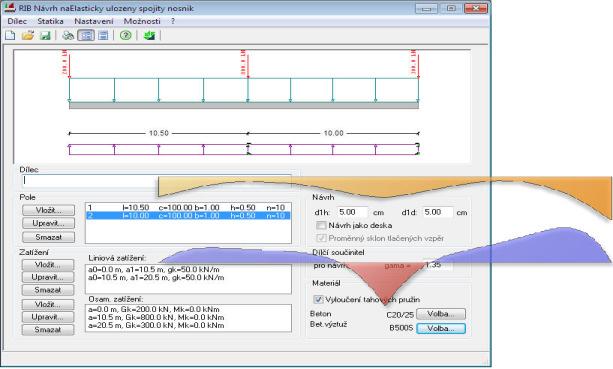
Task: Click Volba button for Beton C20/25
Action: (x=441, y=314)
